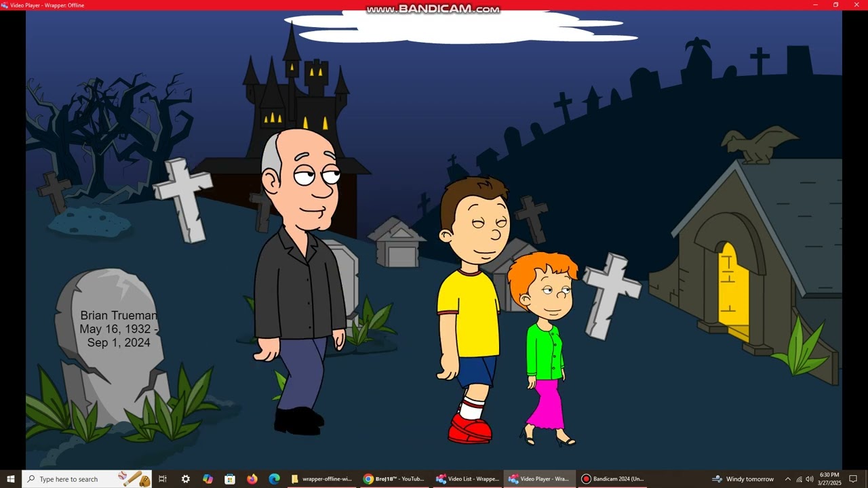This screenshot has width=868, height=488.
Task: Open the Windows Start menu
Action: (11, 479)
